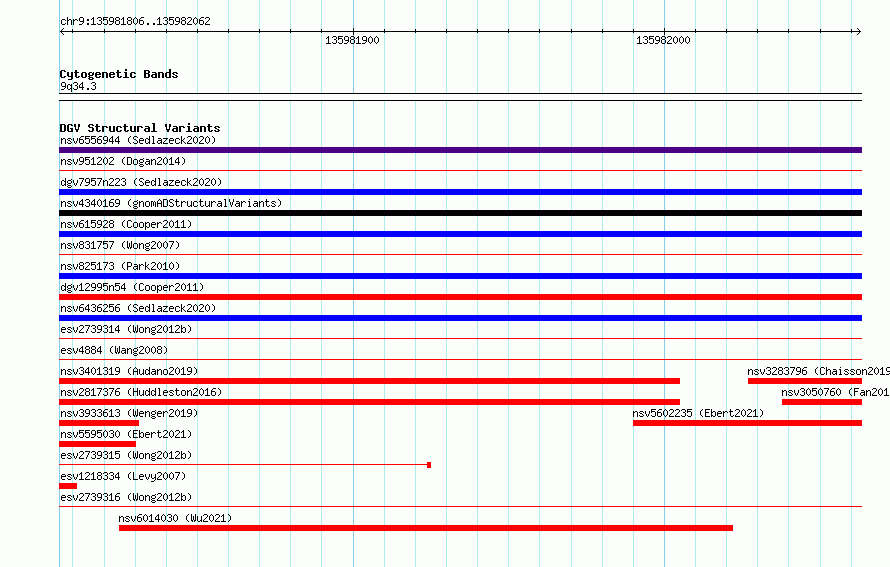Screen dimensions: 890x567
Task: Select the blue nsv615928 variant bar
Action: tap(460, 234)
